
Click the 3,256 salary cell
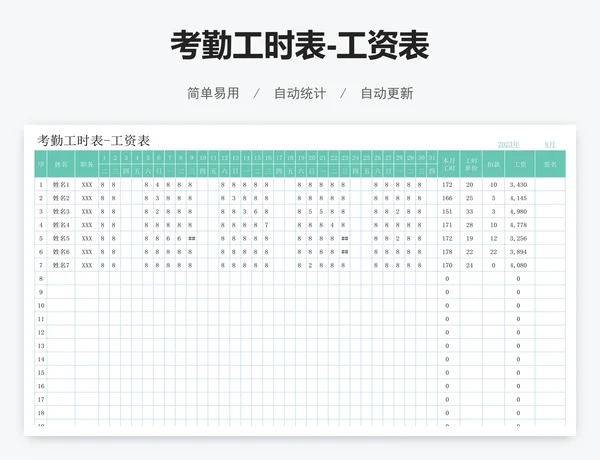tap(518, 238)
